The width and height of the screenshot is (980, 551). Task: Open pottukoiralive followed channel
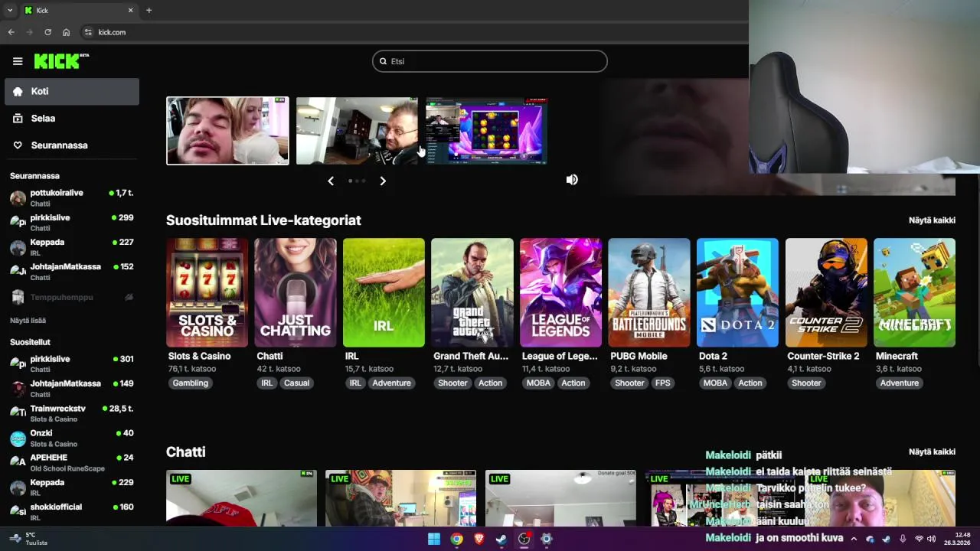[72, 197]
